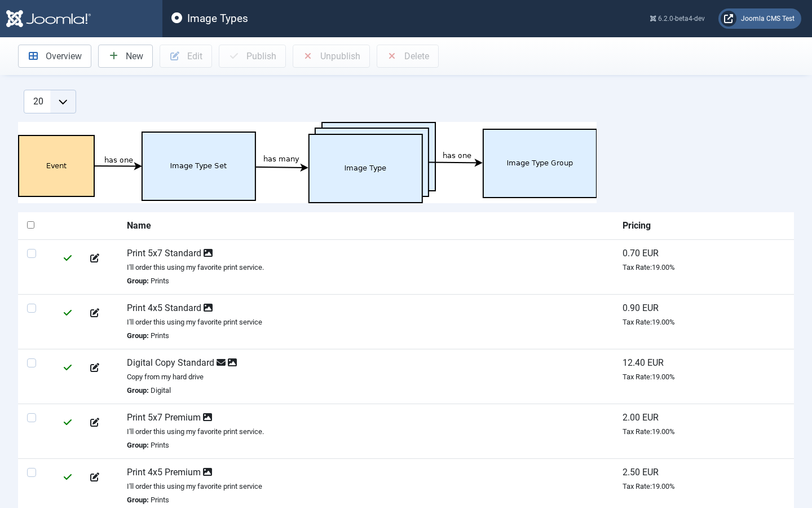
Task: Open the Print 5x7 Standard name link
Action: click(164, 253)
